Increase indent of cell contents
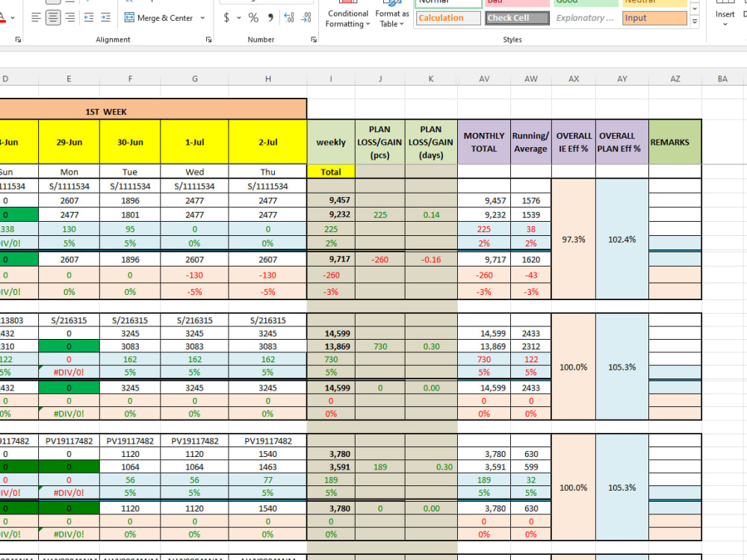This screenshot has width=747, height=560. pyautogui.click(x=106, y=18)
